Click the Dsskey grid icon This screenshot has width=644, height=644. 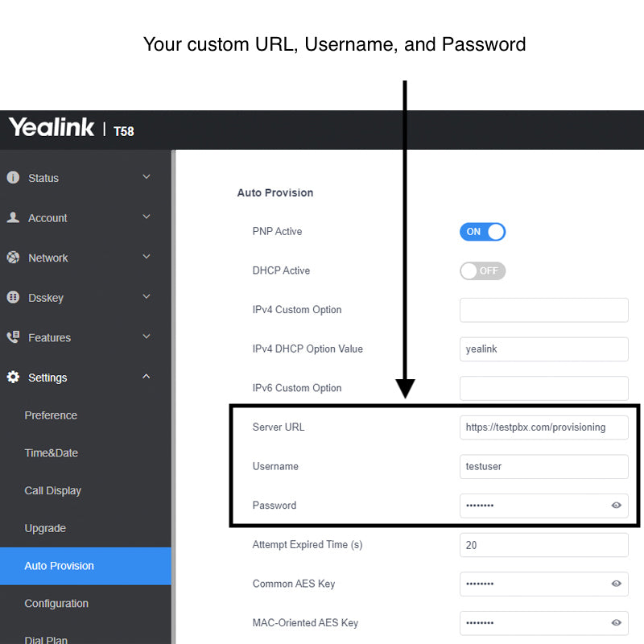(13, 297)
